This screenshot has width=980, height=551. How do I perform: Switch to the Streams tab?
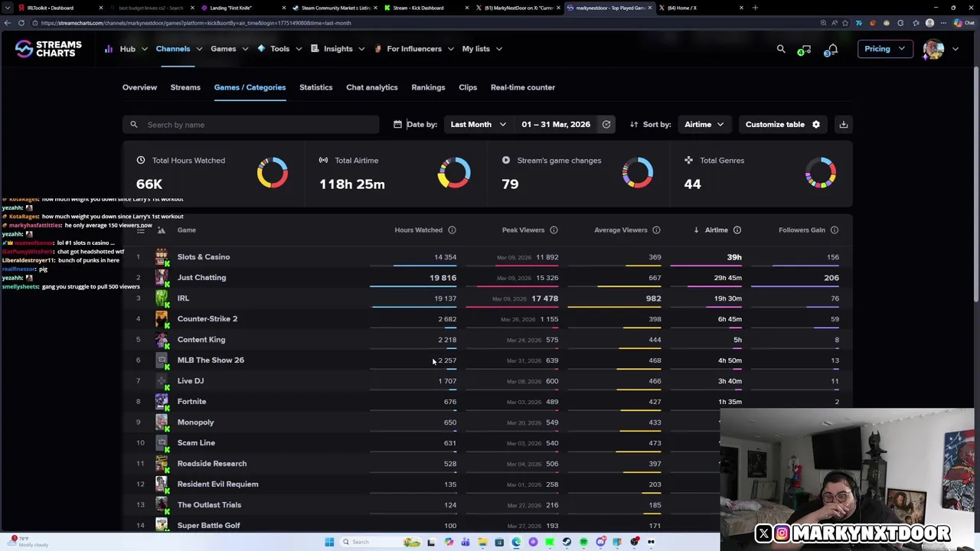pyautogui.click(x=185, y=87)
